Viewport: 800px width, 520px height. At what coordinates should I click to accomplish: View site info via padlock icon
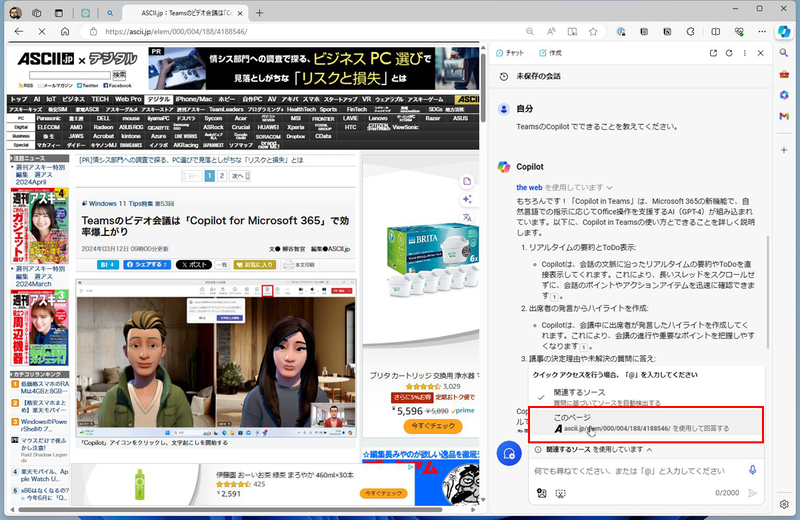tap(93, 32)
